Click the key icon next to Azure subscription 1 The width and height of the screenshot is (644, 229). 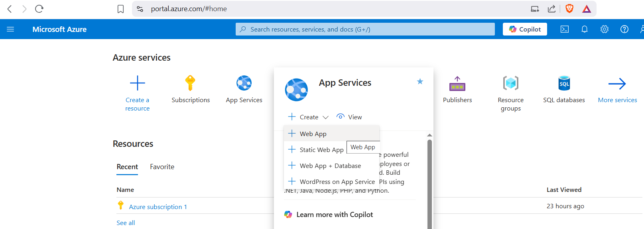(x=120, y=205)
